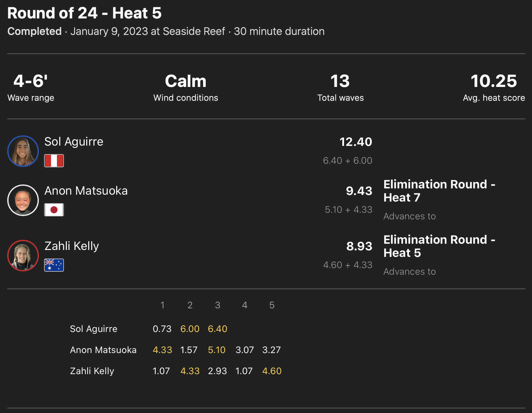Click the Round of 24 - Heat 5 title
The width and height of the screenshot is (532, 413).
tap(85, 13)
